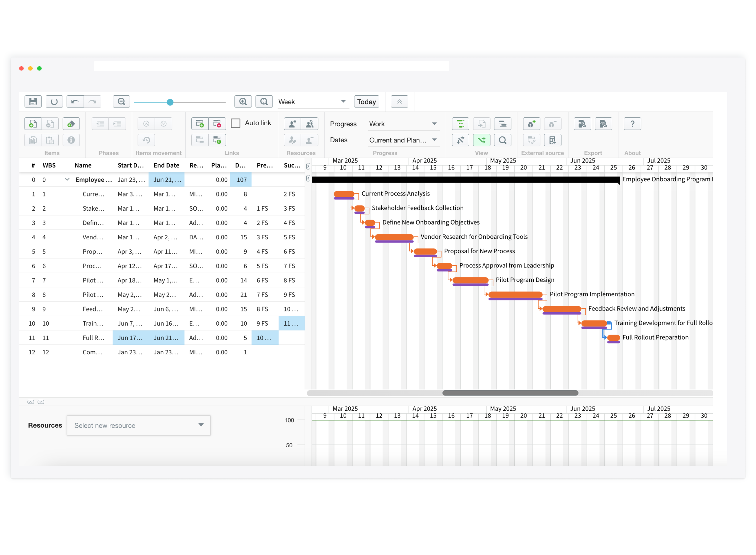756x555 pixels.
Task: Open the Week time scale dropdown
Action: tap(312, 101)
